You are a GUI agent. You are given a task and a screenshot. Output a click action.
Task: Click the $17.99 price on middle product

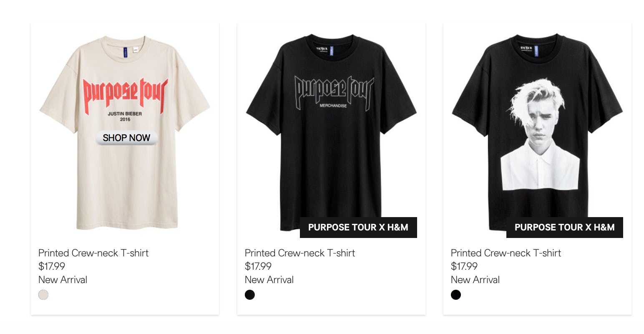(258, 266)
